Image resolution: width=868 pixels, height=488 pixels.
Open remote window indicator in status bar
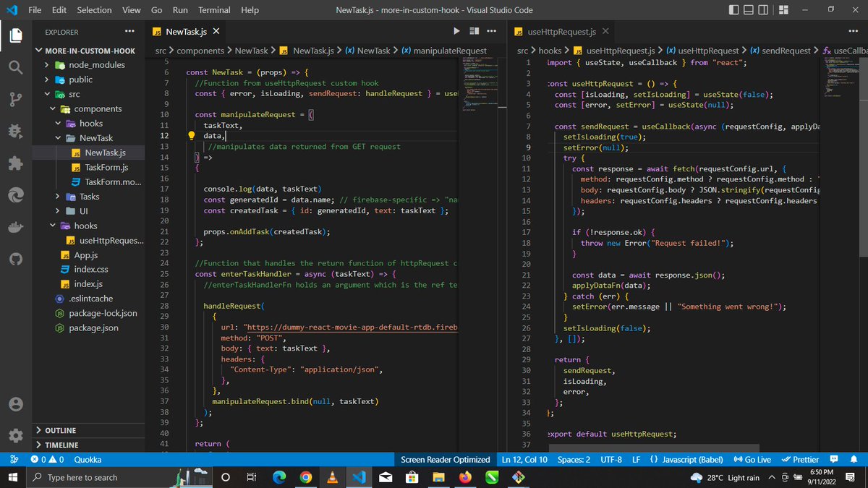pos(14,459)
